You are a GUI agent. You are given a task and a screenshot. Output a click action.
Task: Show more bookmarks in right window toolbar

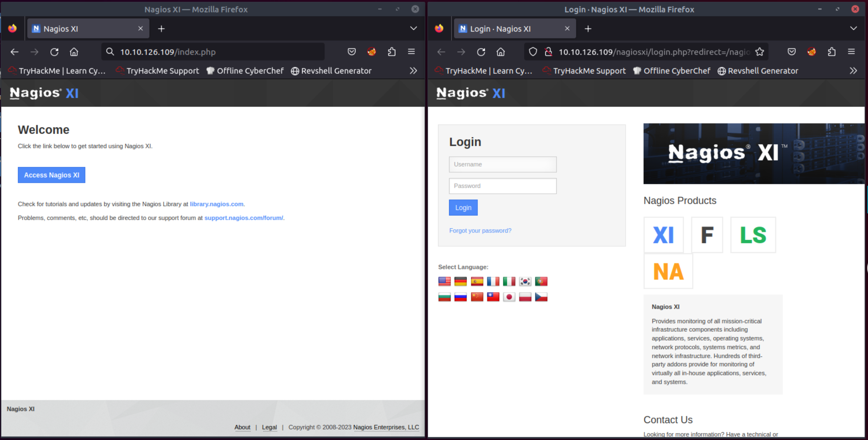pyautogui.click(x=853, y=71)
